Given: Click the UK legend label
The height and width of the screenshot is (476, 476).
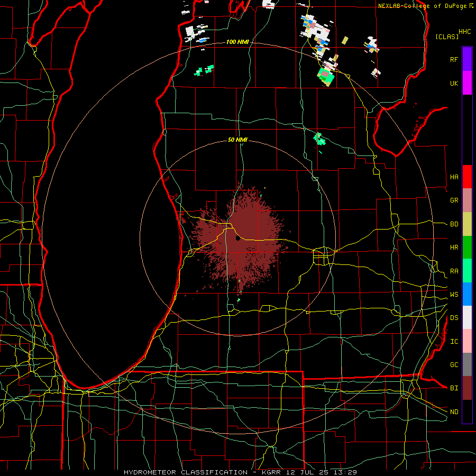Looking at the screenshot, I should [x=454, y=83].
